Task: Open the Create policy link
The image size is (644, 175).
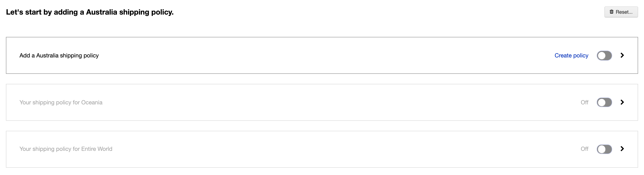Action: click(x=571, y=55)
